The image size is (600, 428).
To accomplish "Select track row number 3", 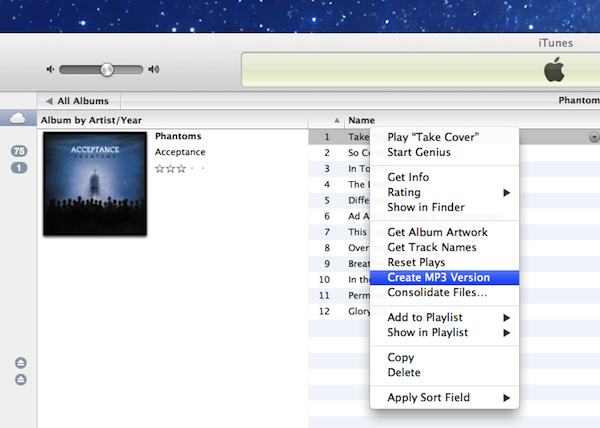I will coord(339,169).
